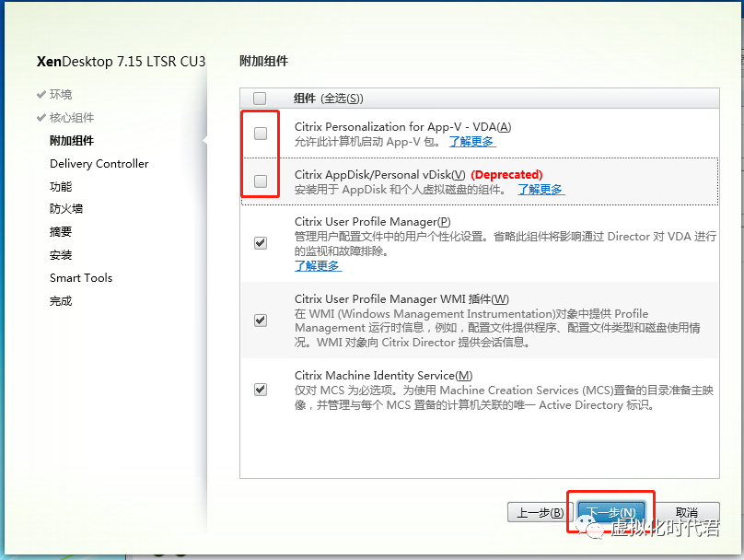
Task: Open 了解更多 link for App-V
Action: (x=472, y=142)
